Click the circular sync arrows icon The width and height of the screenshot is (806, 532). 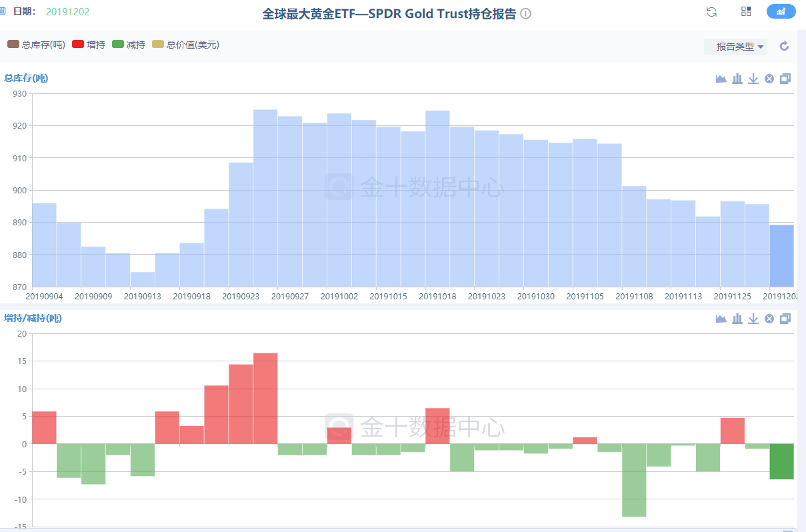point(711,11)
